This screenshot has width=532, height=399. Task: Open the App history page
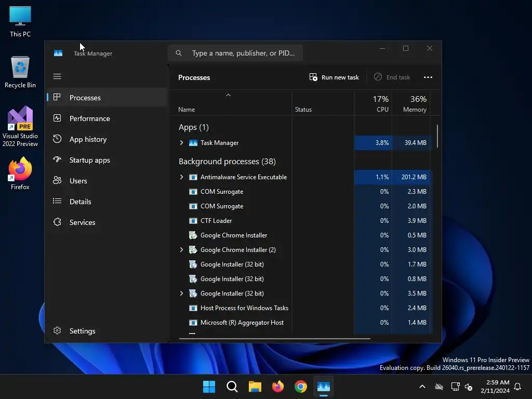point(107,139)
